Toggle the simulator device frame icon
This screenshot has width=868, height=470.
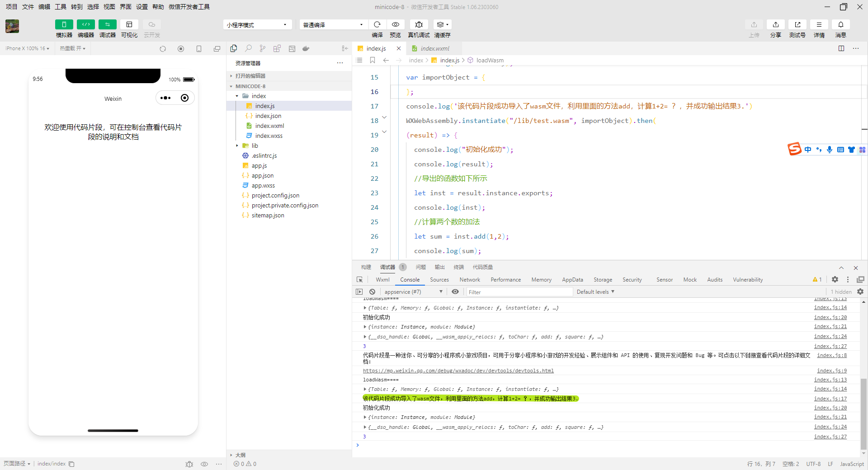199,49
